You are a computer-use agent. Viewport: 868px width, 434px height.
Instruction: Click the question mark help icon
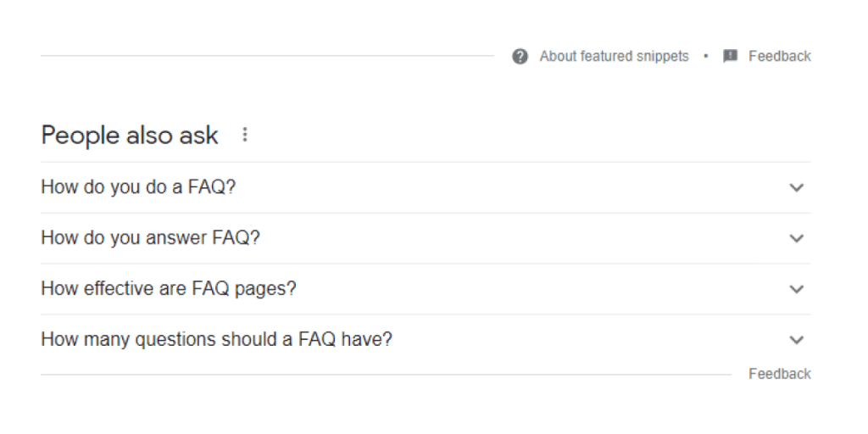(520, 56)
